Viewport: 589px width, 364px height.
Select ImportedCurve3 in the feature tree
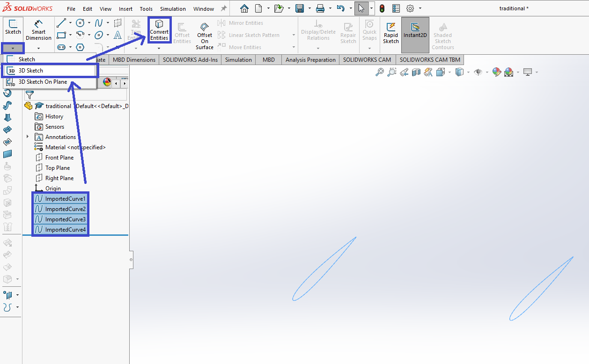pos(60,219)
